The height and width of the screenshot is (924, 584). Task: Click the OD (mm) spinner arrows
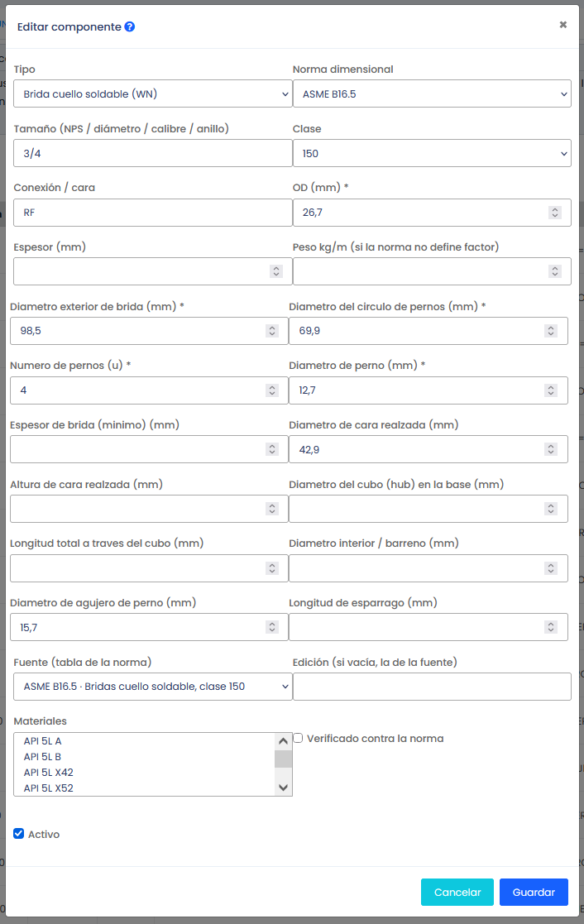(x=554, y=213)
